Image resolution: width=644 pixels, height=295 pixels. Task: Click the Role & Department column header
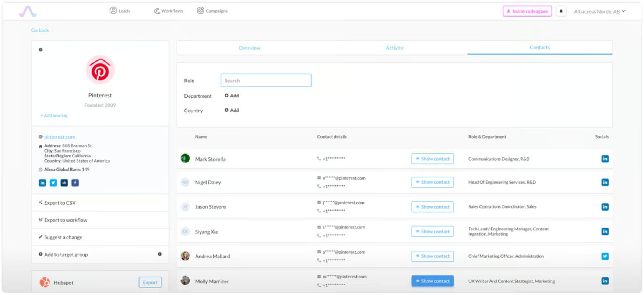(487, 137)
